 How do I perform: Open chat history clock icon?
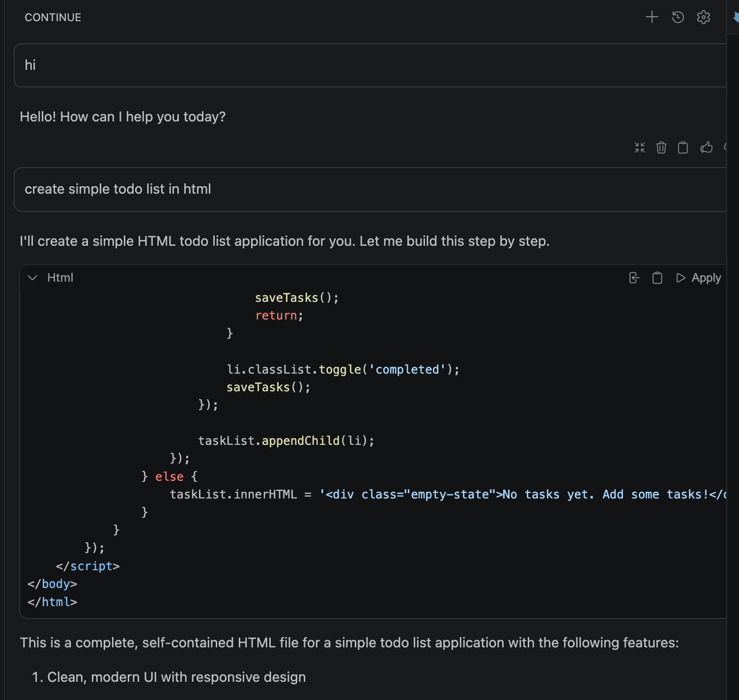click(x=678, y=17)
